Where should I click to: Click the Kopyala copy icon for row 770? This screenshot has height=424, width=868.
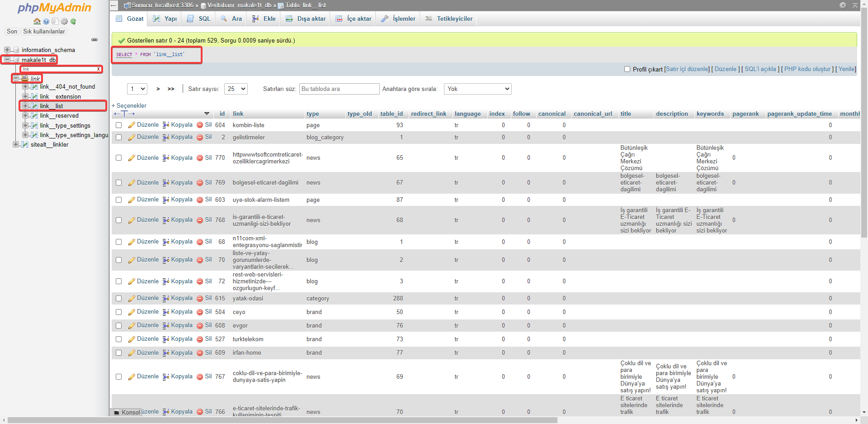pyautogui.click(x=166, y=158)
